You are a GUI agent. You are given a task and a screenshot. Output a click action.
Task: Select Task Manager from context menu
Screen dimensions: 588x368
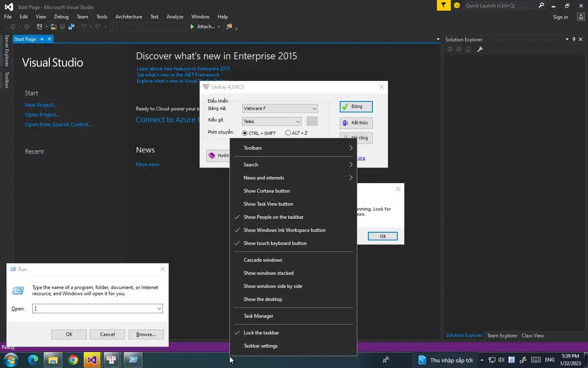click(293, 316)
